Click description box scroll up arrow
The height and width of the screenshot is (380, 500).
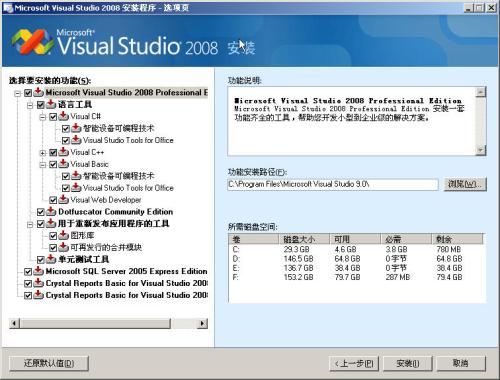coord(480,92)
